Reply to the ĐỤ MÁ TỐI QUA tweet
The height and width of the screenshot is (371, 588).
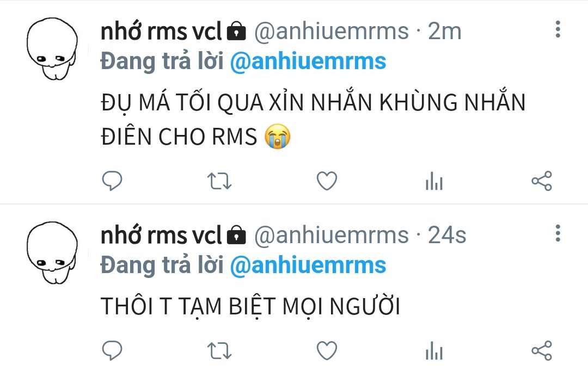pyautogui.click(x=112, y=181)
